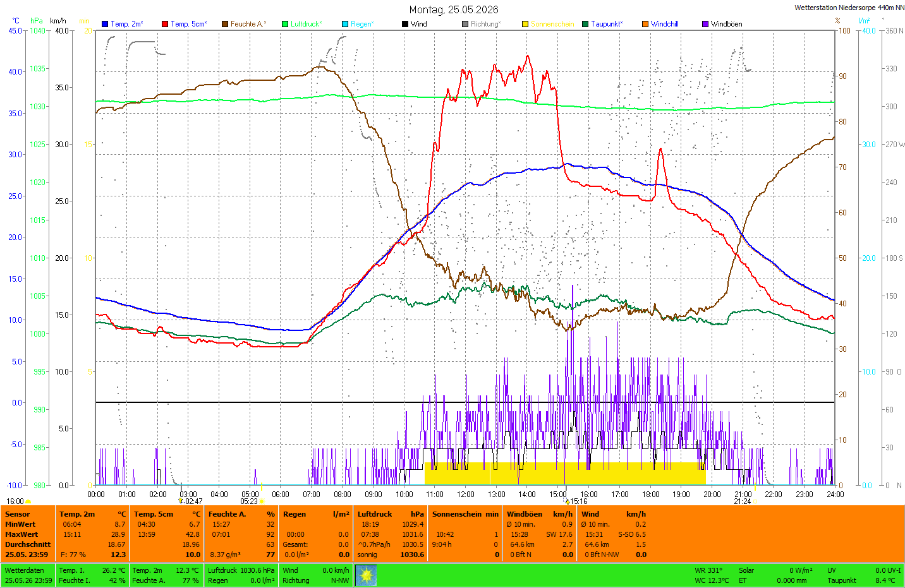
Task: Click the red Temp. 5cm legend swatch
Action: tap(165, 24)
